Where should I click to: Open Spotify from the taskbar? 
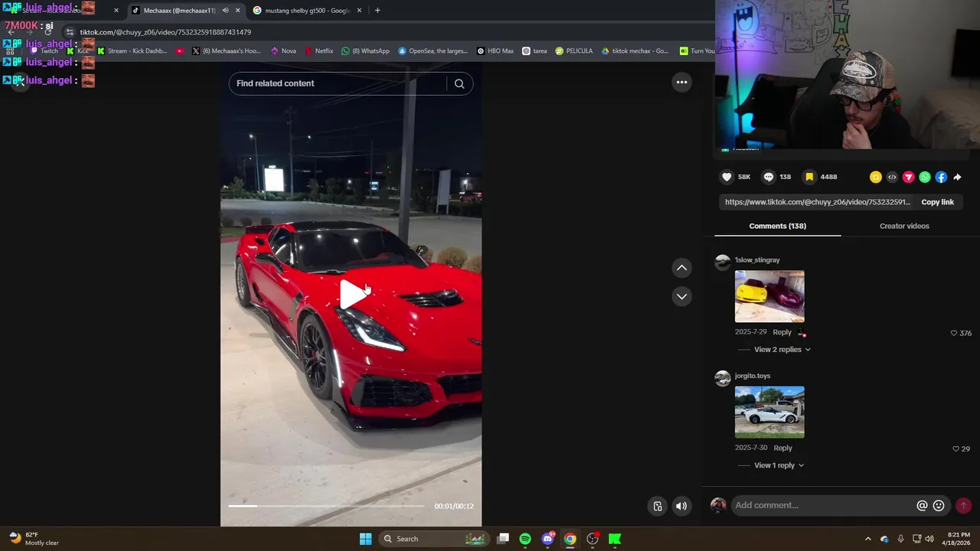pos(525,539)
